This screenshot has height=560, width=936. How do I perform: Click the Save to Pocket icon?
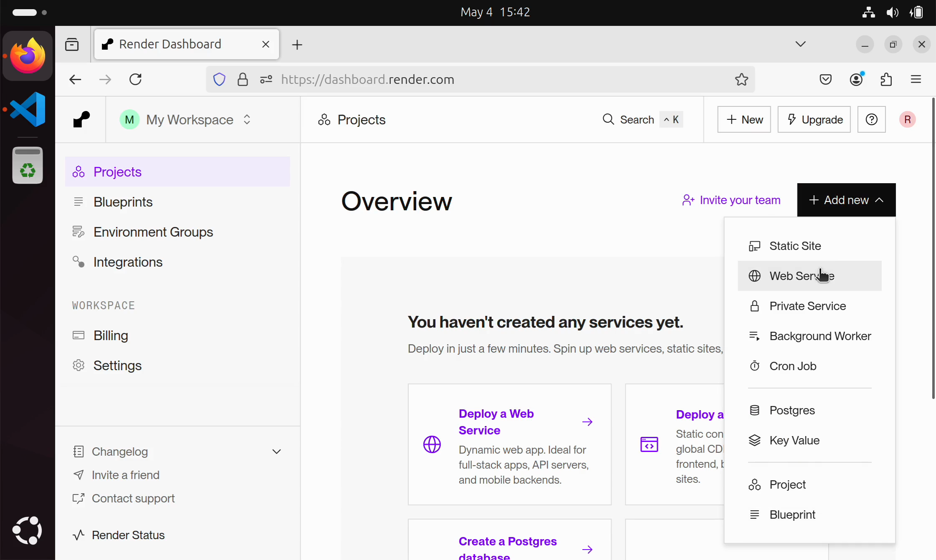pyautogui.click(x=825, y=79)
